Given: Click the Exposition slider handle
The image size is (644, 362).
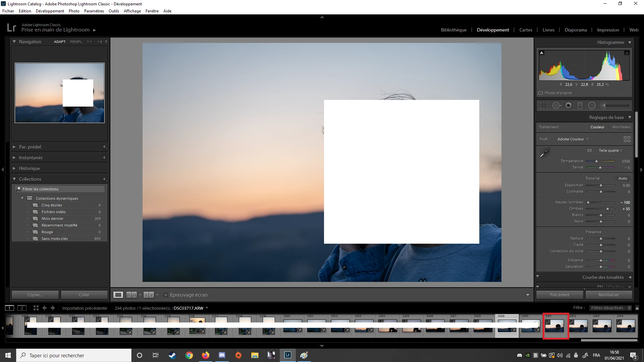Looking at the screenshot, I should click(x=601, y=185).
